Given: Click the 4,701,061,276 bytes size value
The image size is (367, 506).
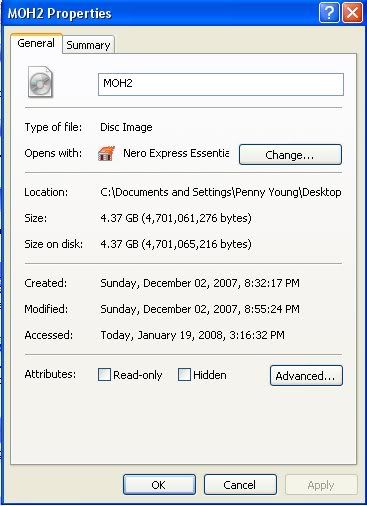Looking at the screenshot, I should [176, 218].
